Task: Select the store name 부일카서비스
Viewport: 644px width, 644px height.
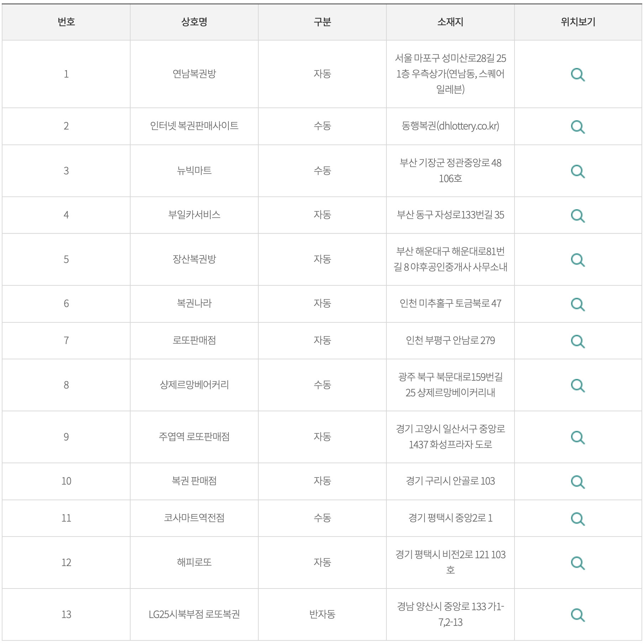Action: point(194,215)
